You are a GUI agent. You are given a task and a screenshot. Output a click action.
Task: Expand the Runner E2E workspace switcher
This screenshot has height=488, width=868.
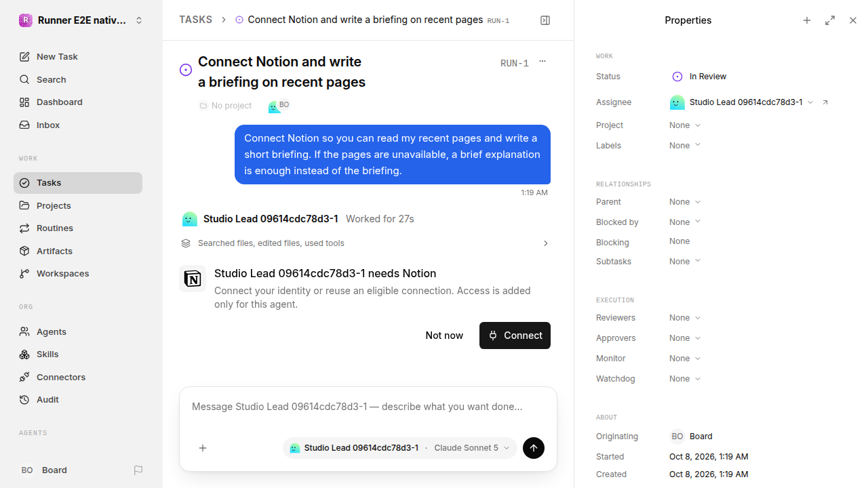click(81, 20)
